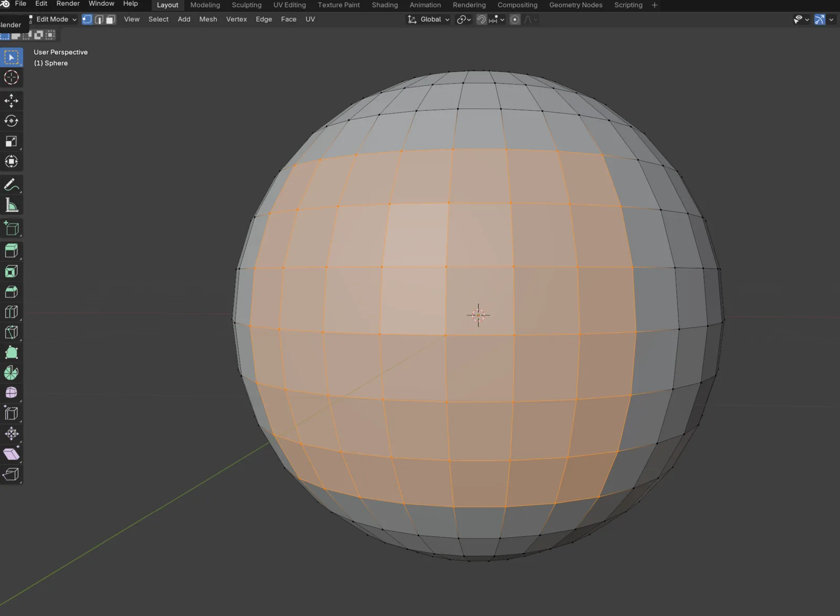Toggle proportional editing
840x616 pixels.
pos(515,19)
